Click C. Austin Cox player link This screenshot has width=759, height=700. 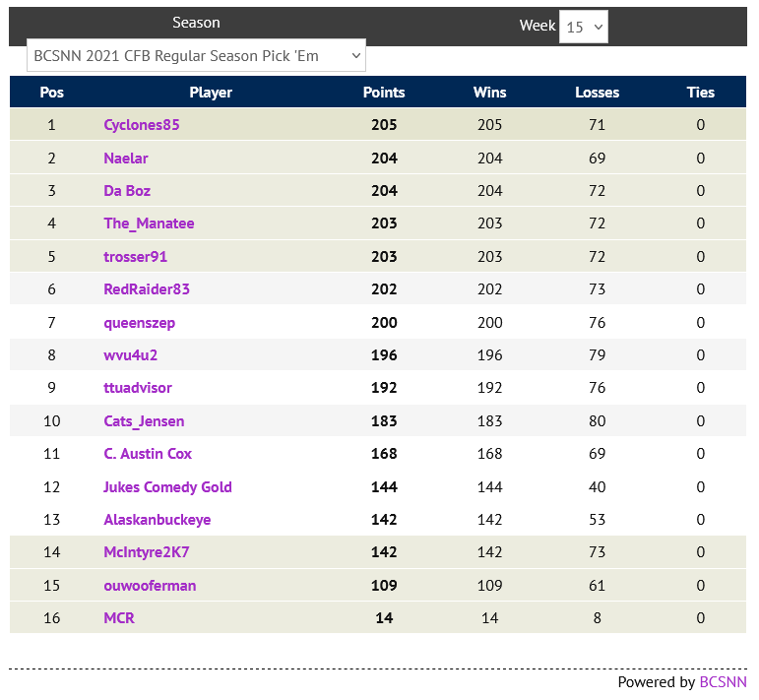click(x=148, y=454)
